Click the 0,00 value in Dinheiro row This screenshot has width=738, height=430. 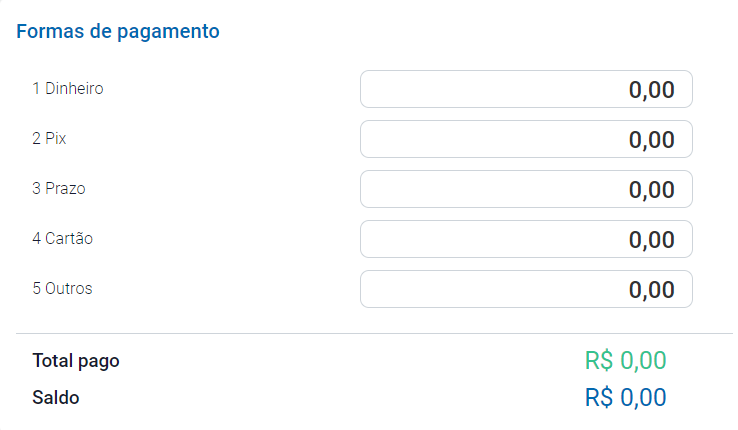tap(652, 90)
